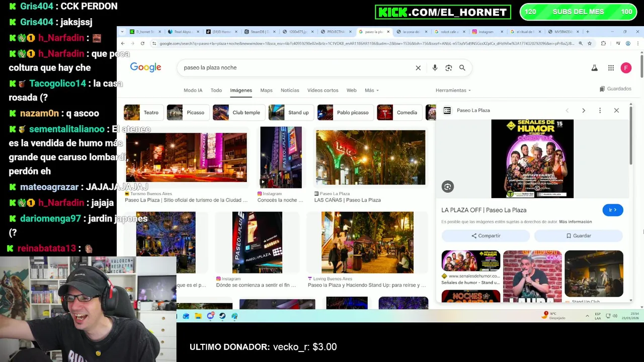Click the Compartir share button

coord(486,236)
